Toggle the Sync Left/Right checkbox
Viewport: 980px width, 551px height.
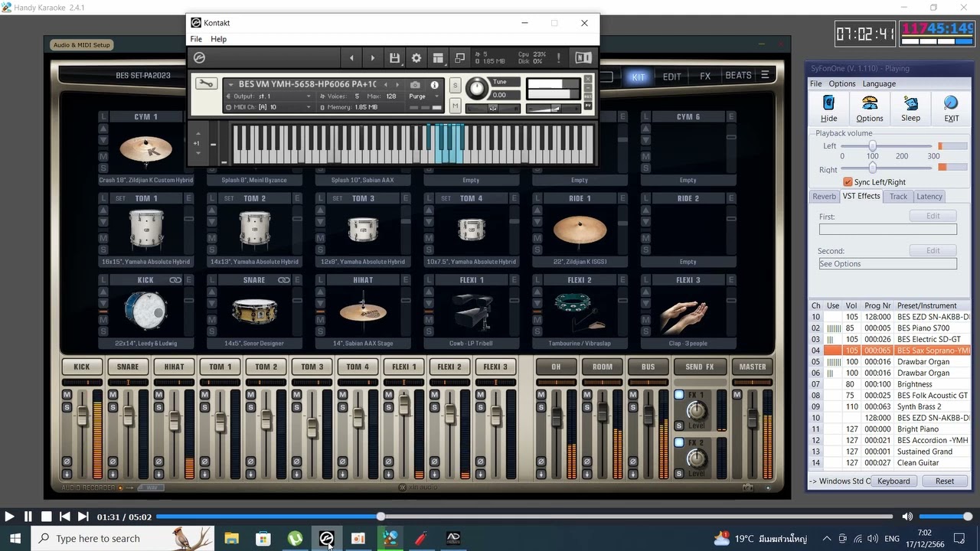click(x=848, y=182)
